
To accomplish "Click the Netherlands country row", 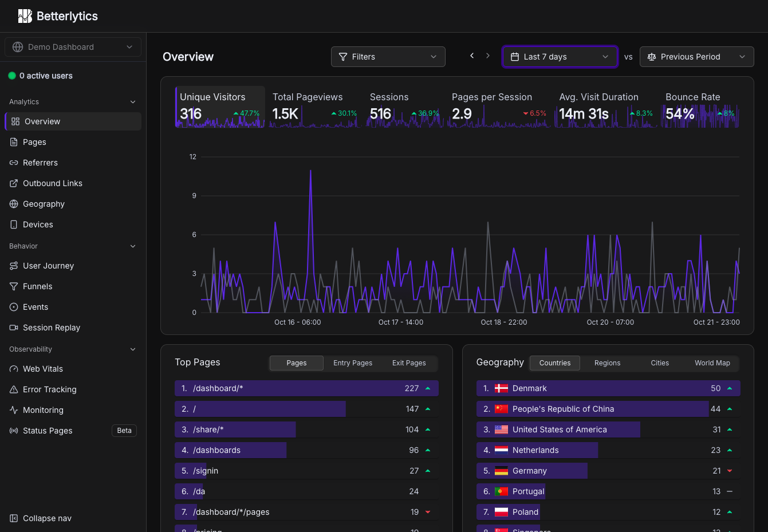I will (608, 450).
